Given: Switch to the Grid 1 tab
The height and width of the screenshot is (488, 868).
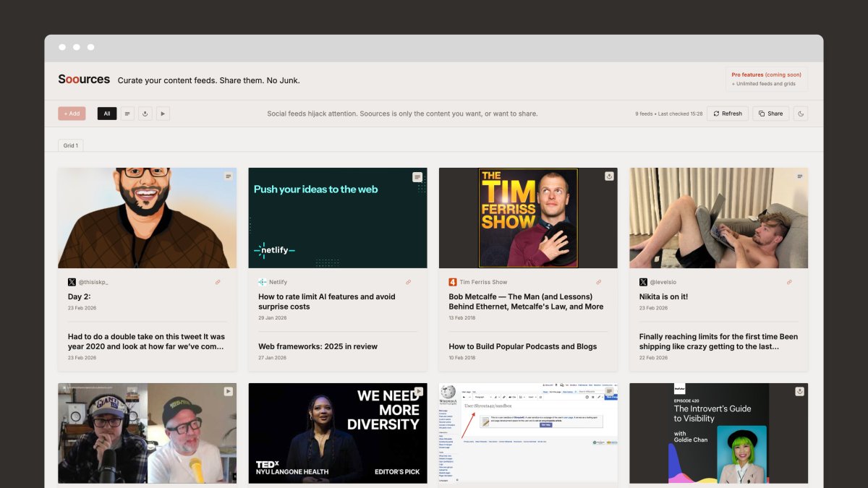Looking at the screenshot, I should point(71,145).
